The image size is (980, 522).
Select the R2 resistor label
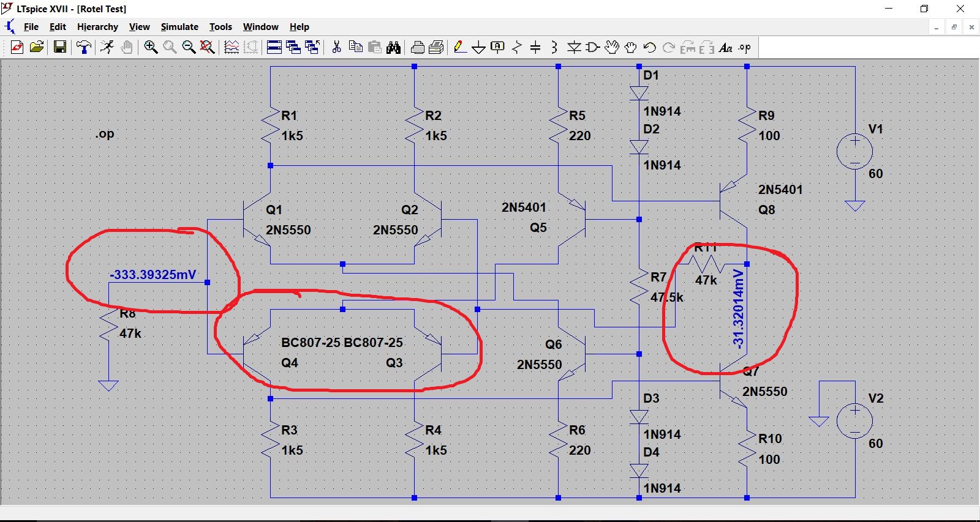pos(433,116)
